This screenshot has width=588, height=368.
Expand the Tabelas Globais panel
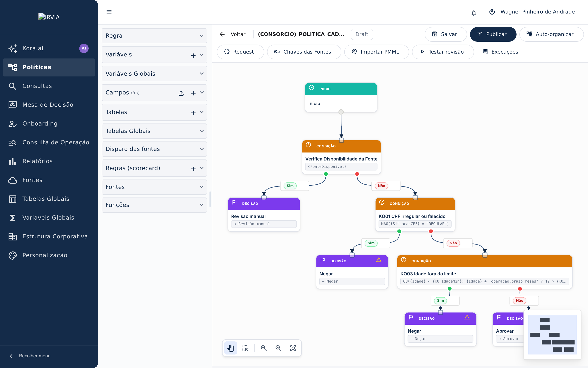pos(154,131)
